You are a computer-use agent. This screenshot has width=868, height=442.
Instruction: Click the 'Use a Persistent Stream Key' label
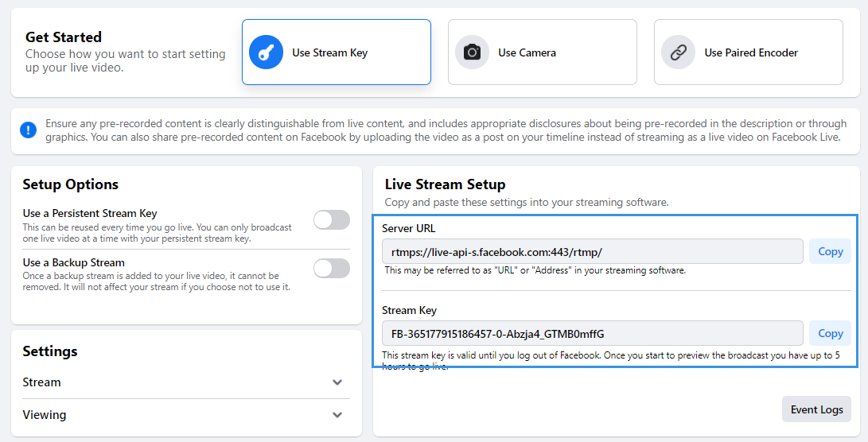(90, 214)
